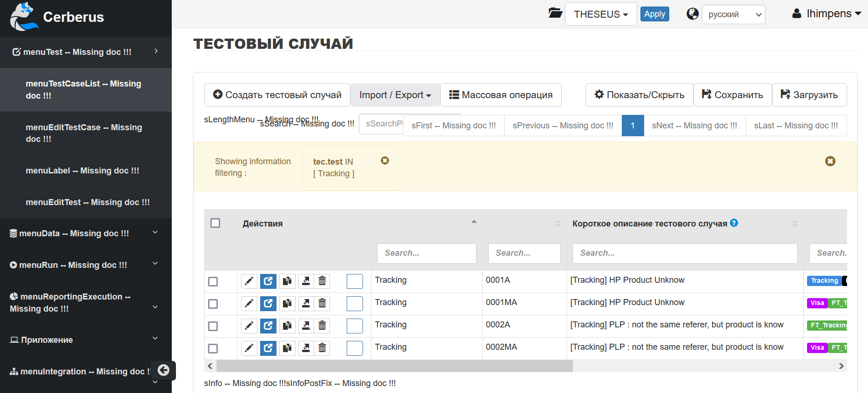868x393 pixels.
Task: Duplicate test case 0002A using the copy icon
Action: [287, 326]
